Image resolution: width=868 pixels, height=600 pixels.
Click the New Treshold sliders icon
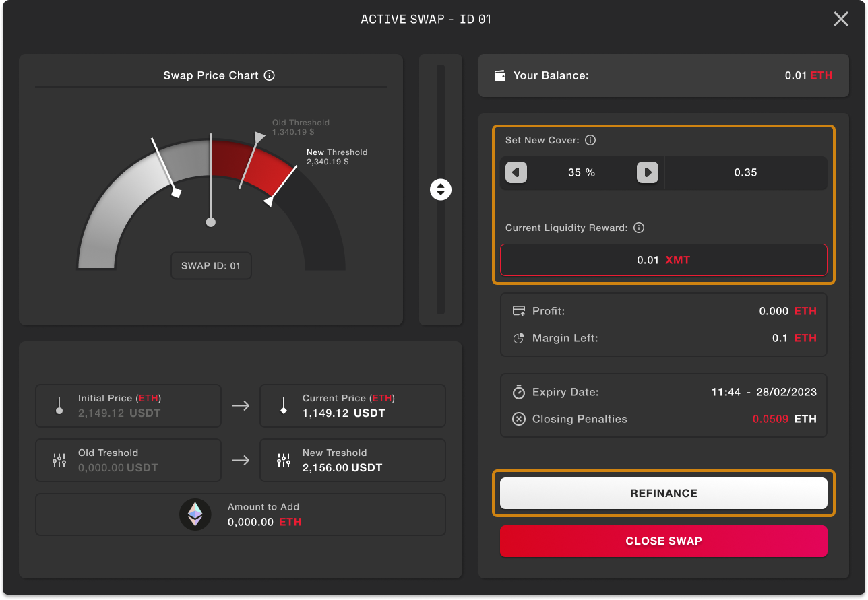283,460
